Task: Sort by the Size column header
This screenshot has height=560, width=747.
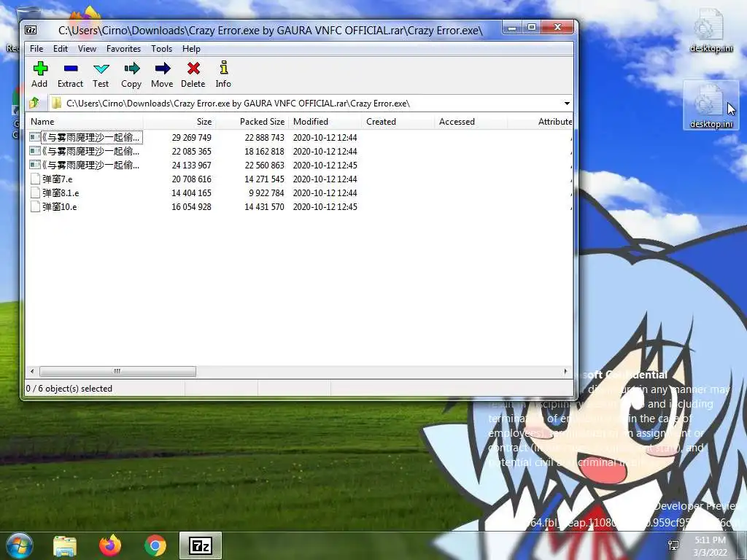Action: click(x=179, y=122)
